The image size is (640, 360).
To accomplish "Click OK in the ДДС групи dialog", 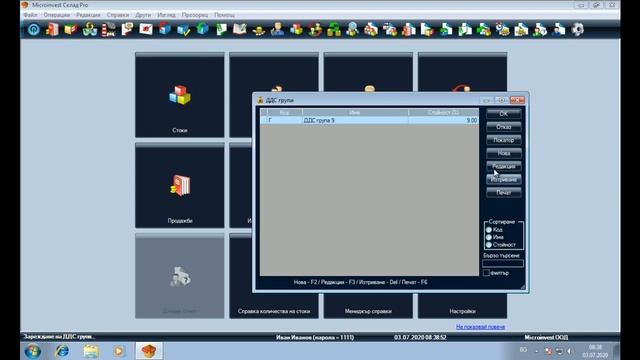I will (504, 114).
